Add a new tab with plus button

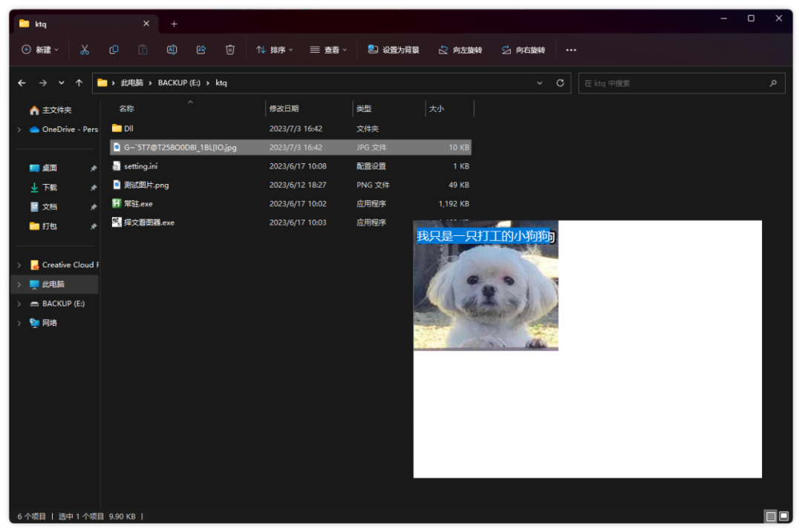[174, 24]
